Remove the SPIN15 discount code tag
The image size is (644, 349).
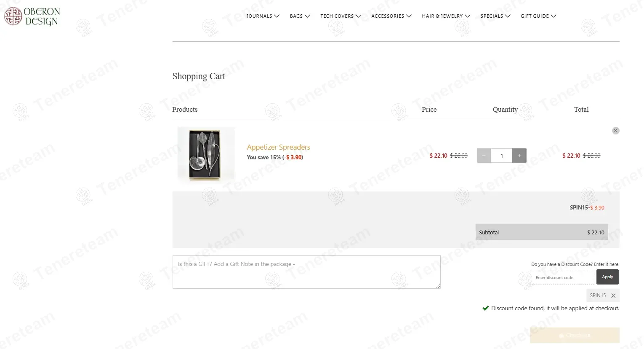pos(613,295)
